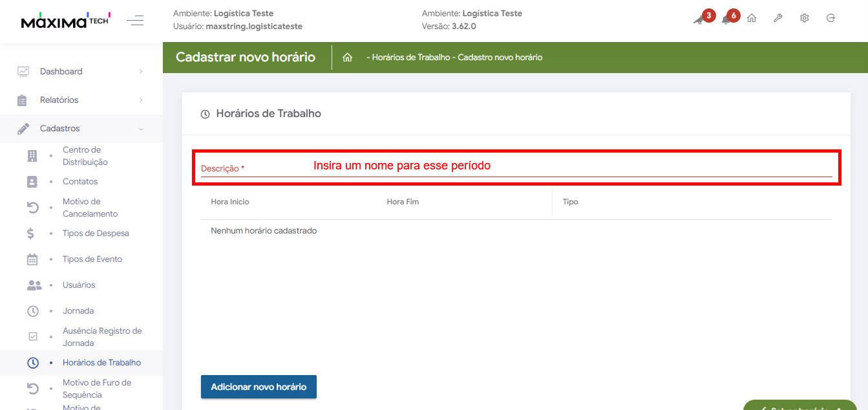Click the Dashboard monitor icon
868x410 pixels.
[x=23, y=72]
